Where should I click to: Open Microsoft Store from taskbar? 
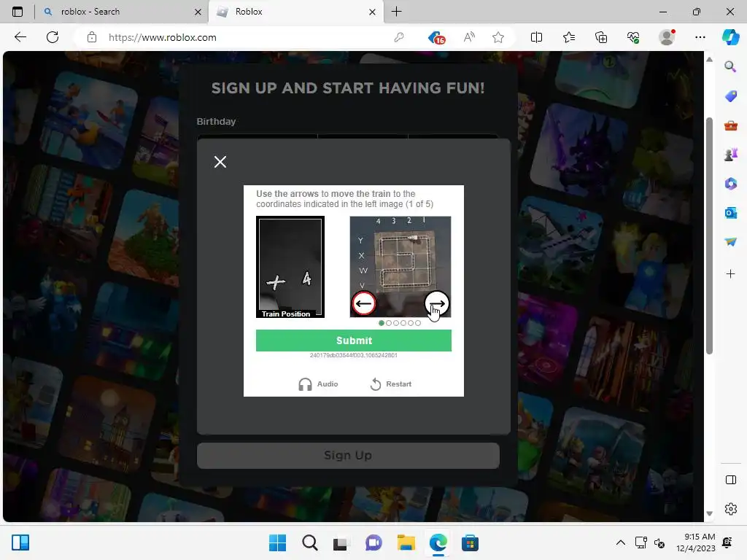click(x=470, y=542)
